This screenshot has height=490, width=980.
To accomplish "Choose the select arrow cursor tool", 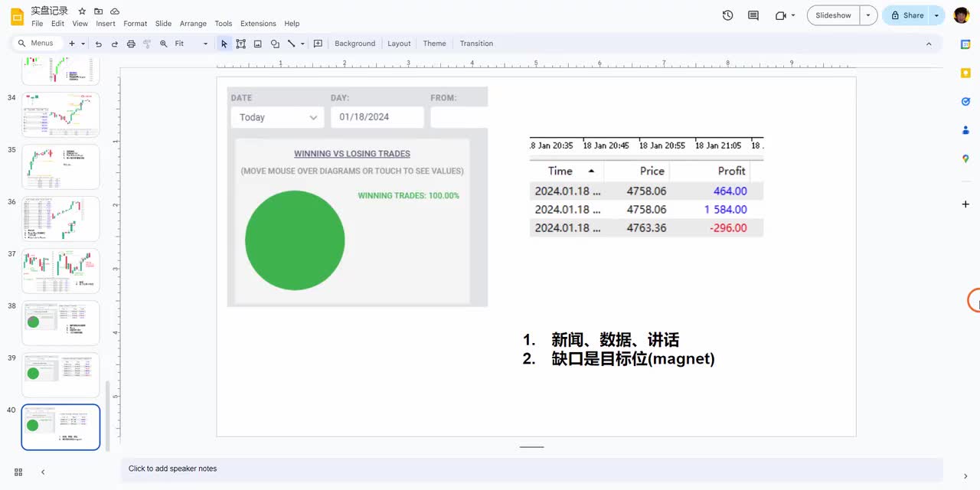I will tap(224, 44).
